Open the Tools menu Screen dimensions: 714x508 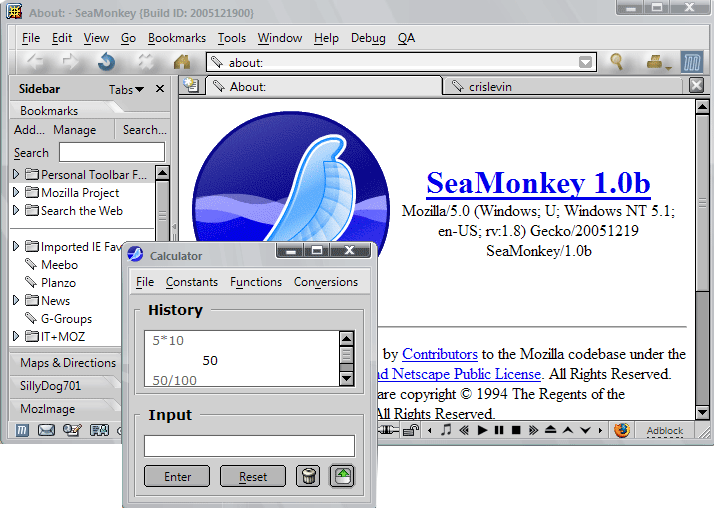click(232, 38)
